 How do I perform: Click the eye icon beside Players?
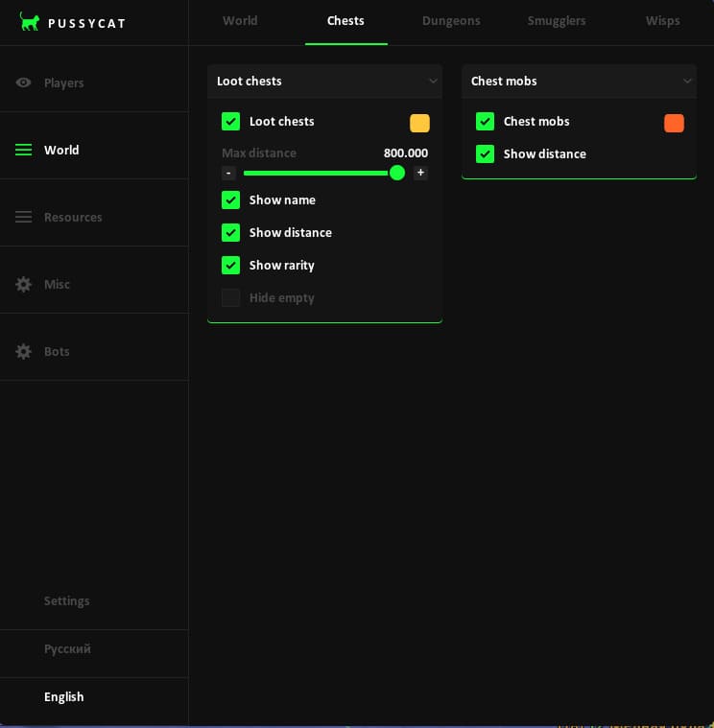point(23,82)
